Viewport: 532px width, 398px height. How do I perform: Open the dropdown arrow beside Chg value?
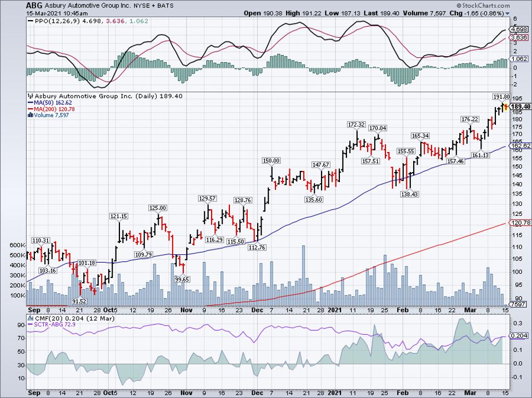pyautogui.click(x=508, y=13)
